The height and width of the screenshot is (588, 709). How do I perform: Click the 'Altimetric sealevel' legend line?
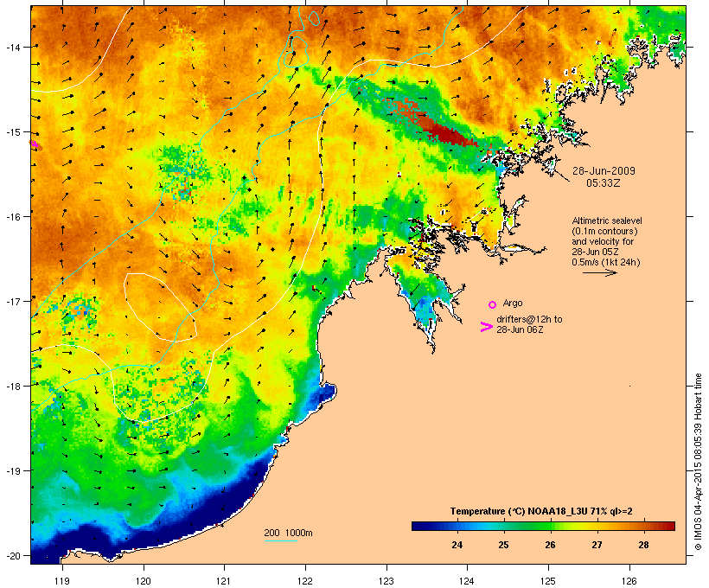click(607, 220)
